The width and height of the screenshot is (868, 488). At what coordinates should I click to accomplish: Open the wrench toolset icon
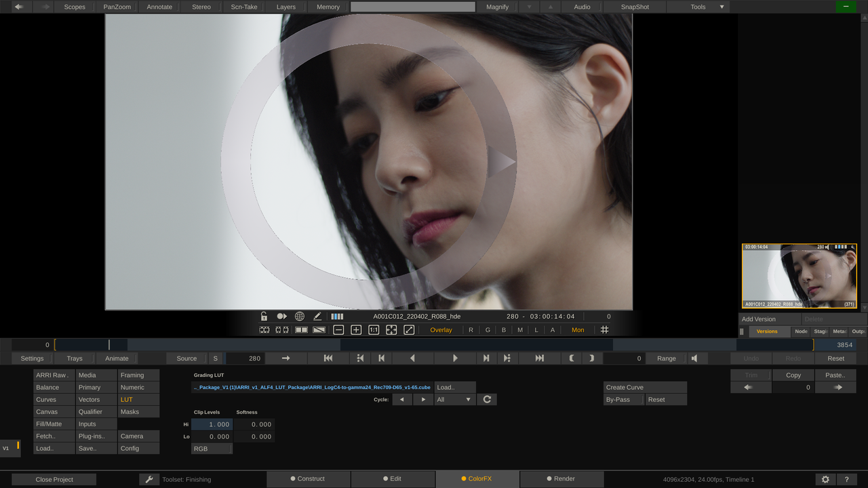149,479
